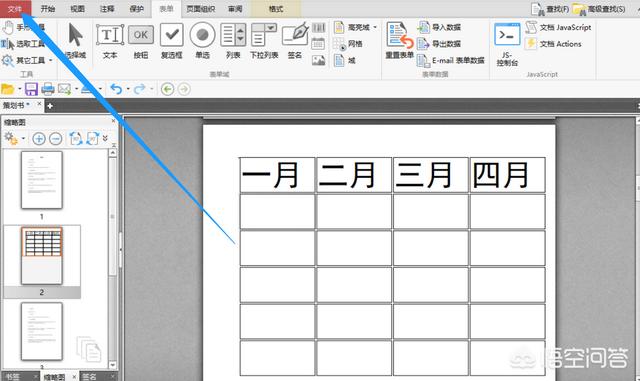Expand thumbnail toolbar overflow chevron
This screenshot has width=640, height=381.
tap(105, 138)
